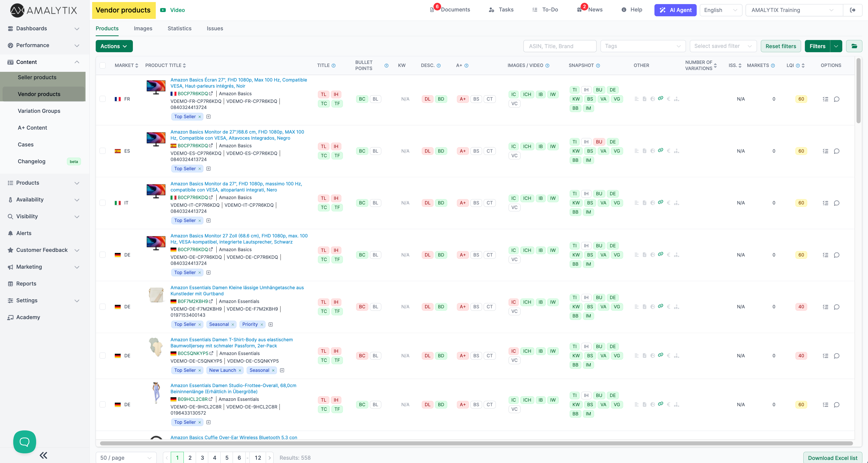
Task: Add a tag via plus icon in FR row
Action: (208, 117)
